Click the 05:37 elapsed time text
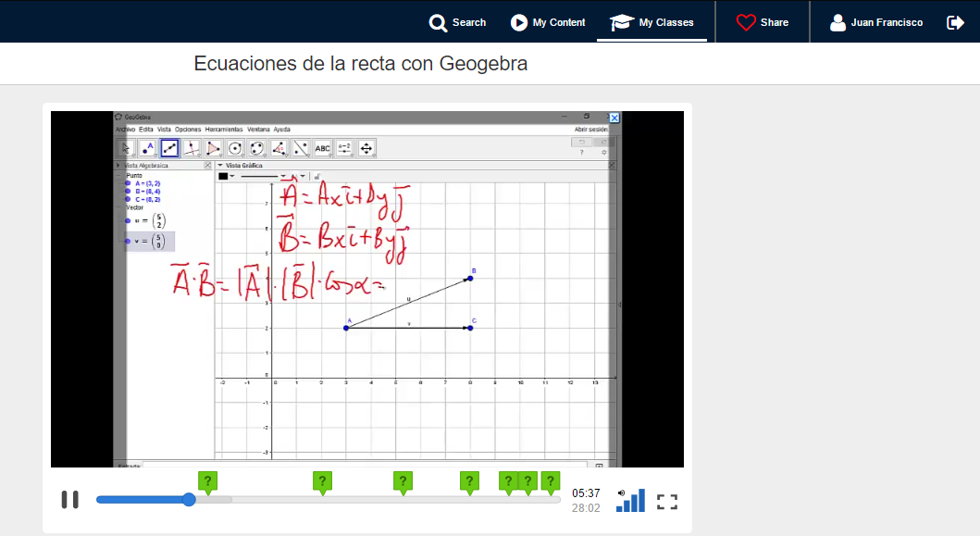 pyautogui.click(x=586, y=493)
